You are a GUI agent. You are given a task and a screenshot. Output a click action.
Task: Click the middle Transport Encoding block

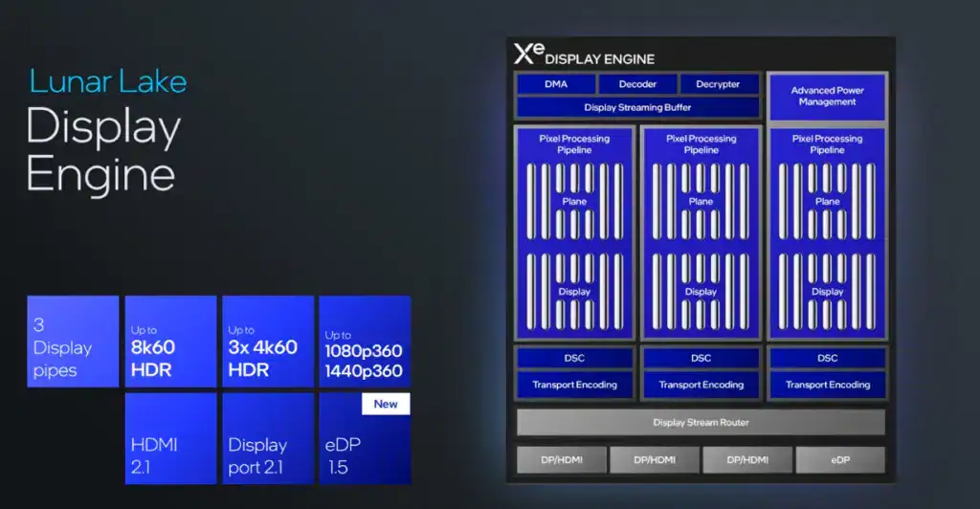tap(702, 385)
